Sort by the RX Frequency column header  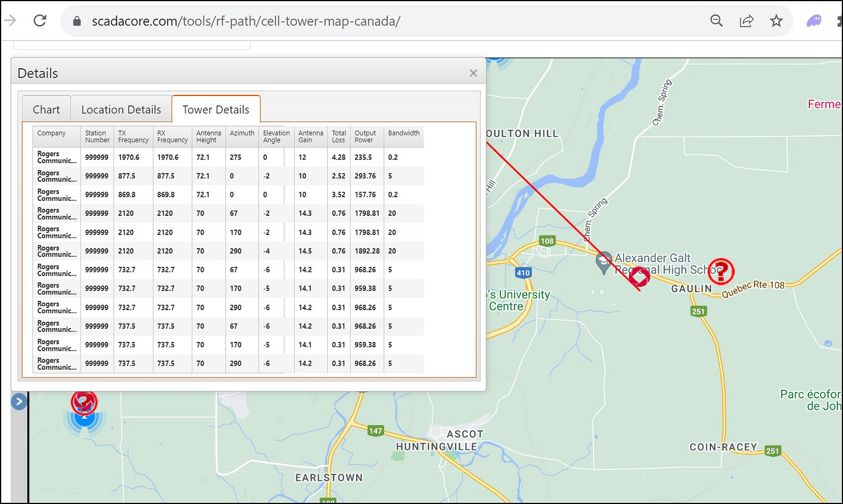[173, 137]
